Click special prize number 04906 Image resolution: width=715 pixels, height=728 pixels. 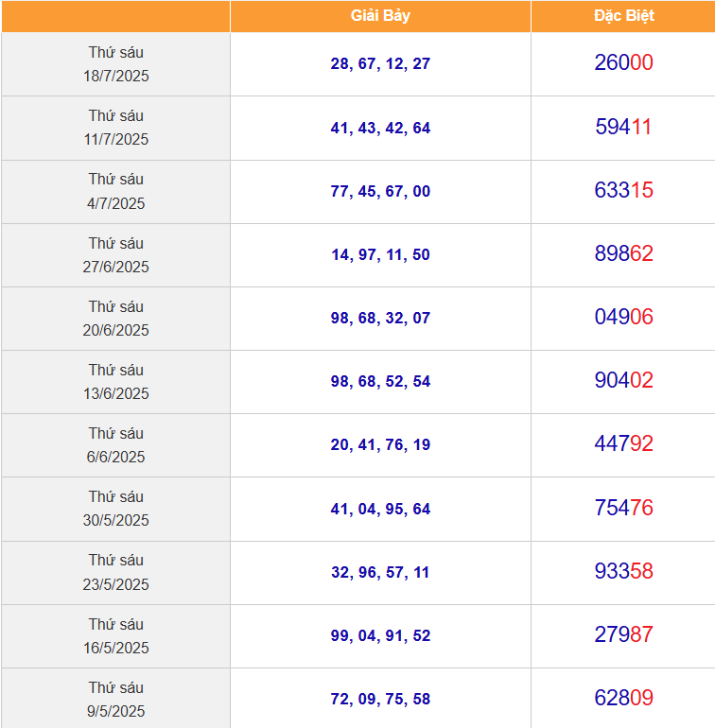click(x=623, y=317)
